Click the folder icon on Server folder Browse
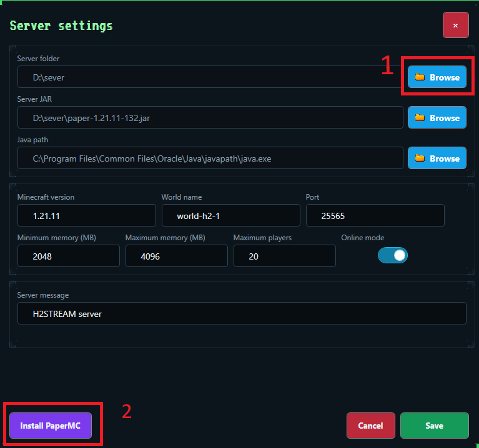Viewport: 479px width, 448px height. 420,77
